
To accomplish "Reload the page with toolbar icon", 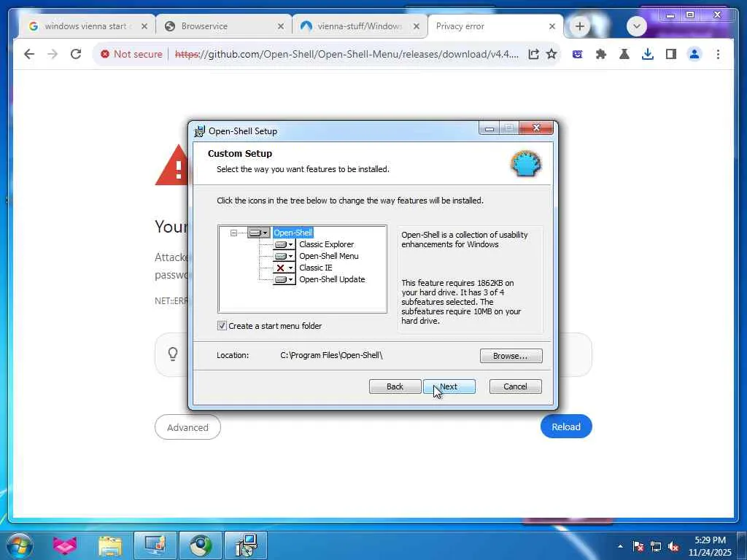I will (76, 54).
